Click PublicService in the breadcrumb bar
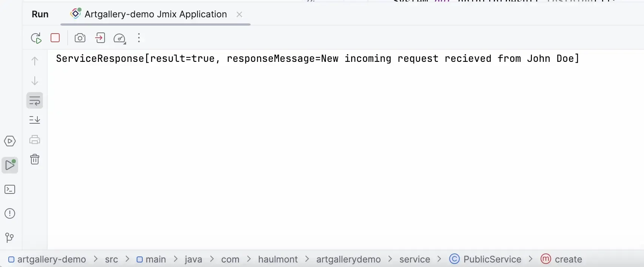Viewport: 644px width, 267px height. pyautogui.click(x=492, y=259)
